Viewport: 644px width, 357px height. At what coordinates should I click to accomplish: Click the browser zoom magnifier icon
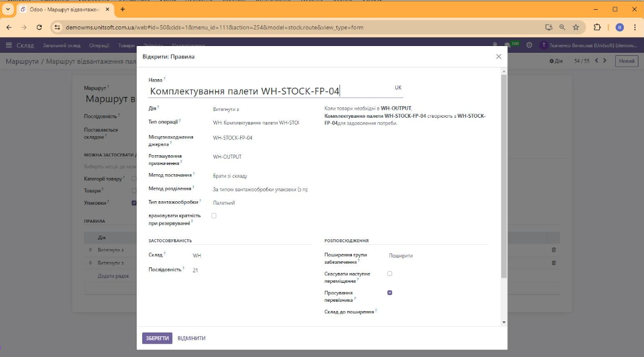point(563,28)
